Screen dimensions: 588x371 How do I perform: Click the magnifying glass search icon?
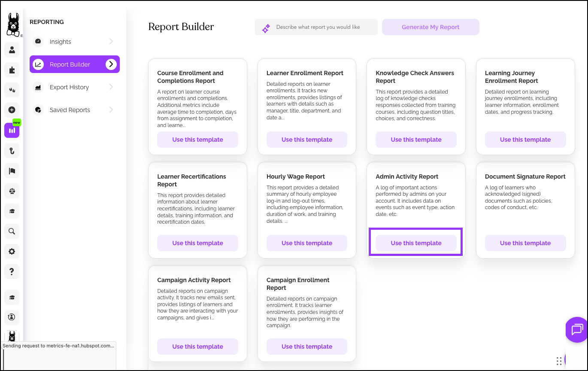pos(12,231)
